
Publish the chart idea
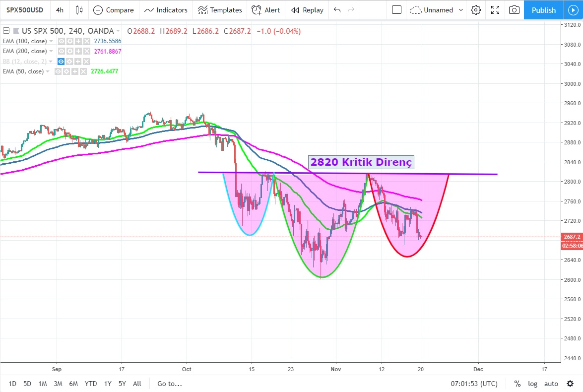544,10
